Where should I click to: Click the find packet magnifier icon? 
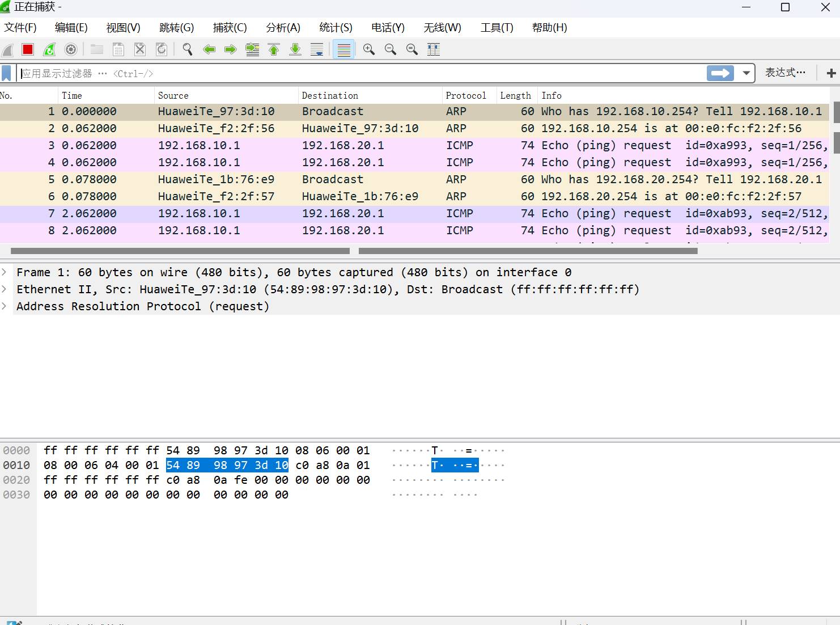[187, 50]
